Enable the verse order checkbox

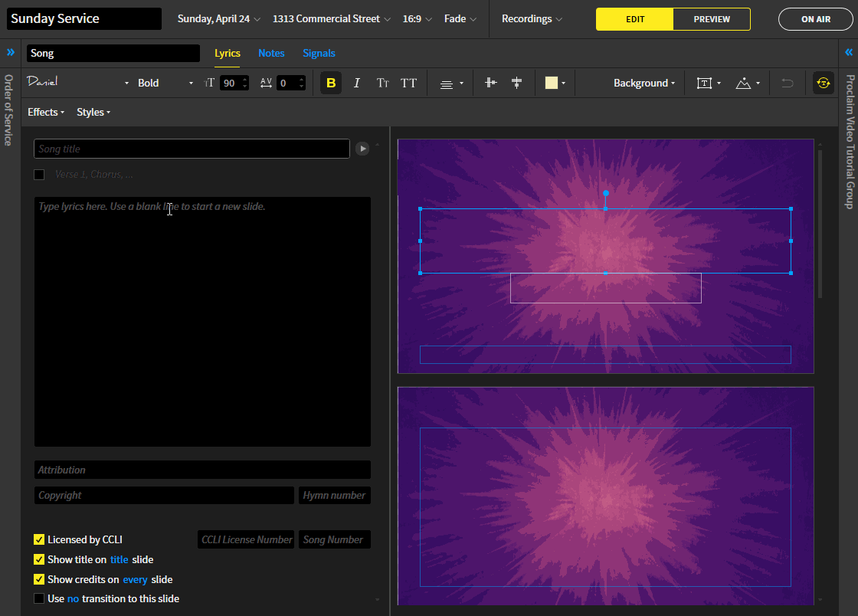tap(39, 175)
